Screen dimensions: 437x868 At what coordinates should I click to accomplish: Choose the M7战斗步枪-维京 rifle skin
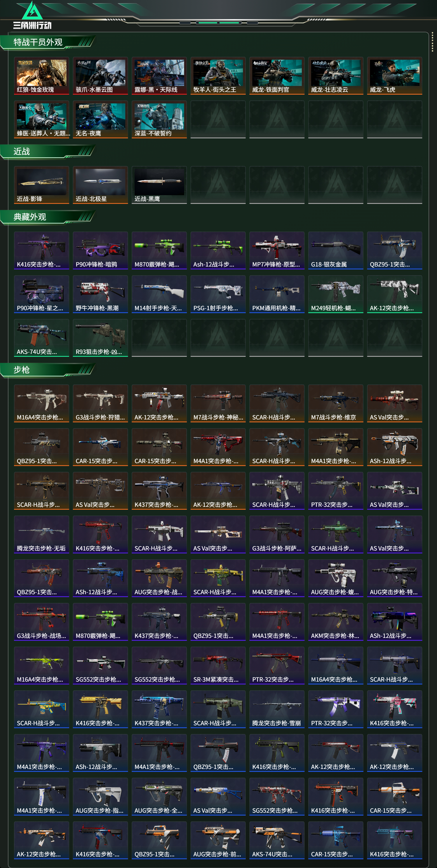(336, 403)
